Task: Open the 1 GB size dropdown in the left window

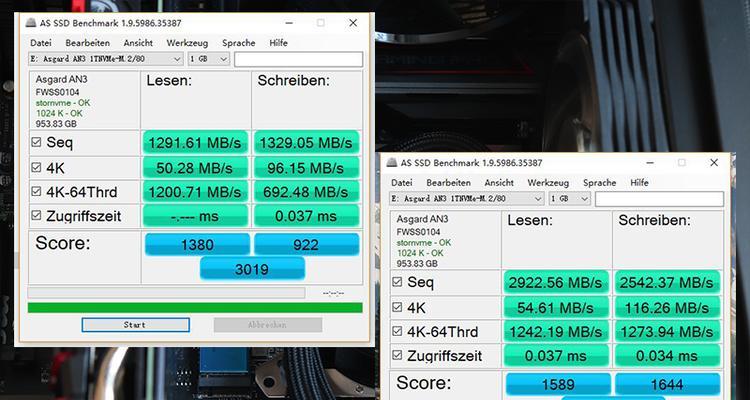Action: [209, 59]
